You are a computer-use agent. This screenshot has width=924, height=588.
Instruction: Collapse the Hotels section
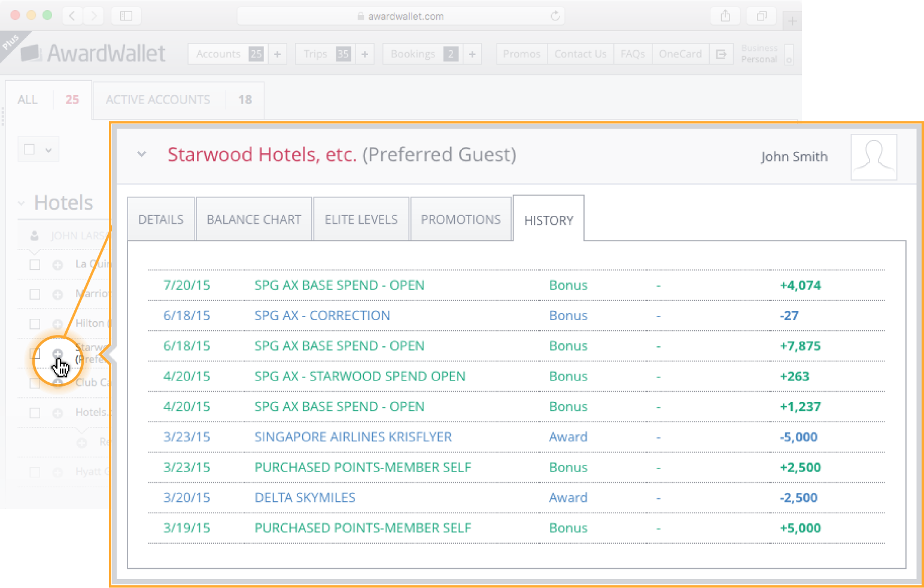click(22, 203)
